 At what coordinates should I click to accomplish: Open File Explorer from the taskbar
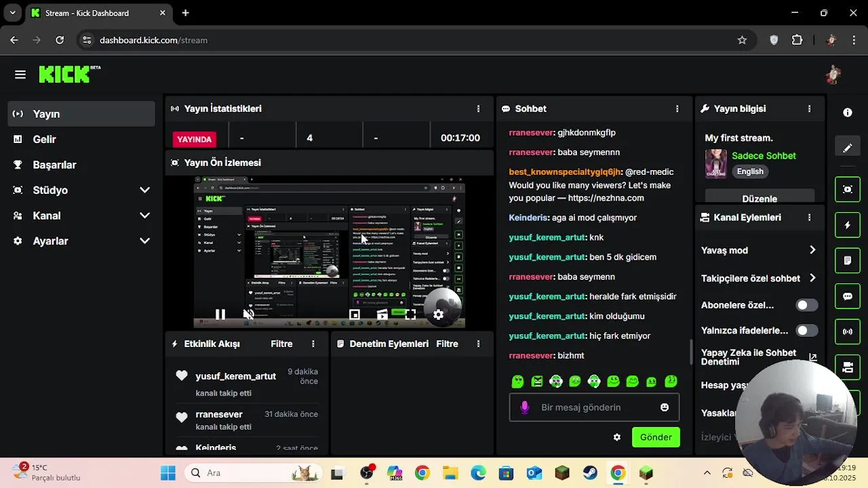point(450,473)
